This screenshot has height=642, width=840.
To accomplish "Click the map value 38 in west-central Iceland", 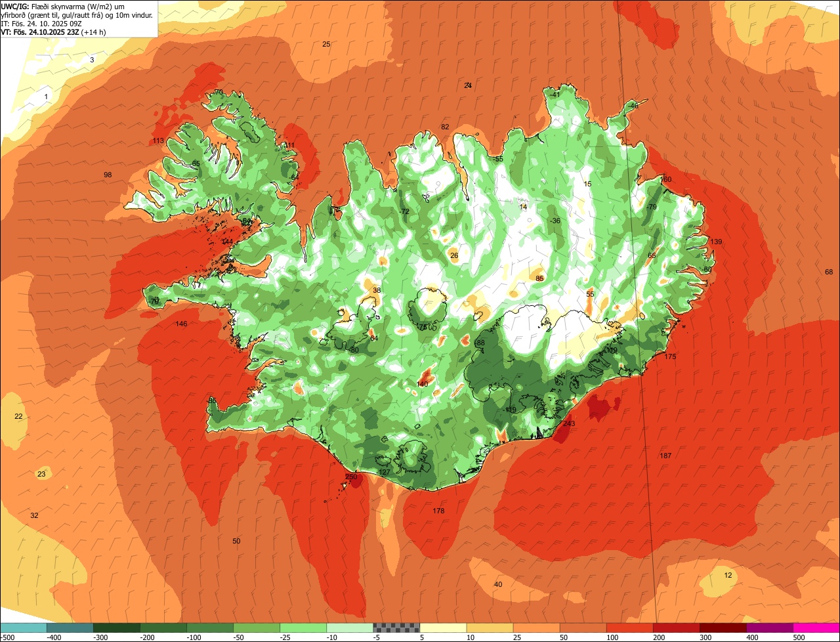I will point(377,290).
